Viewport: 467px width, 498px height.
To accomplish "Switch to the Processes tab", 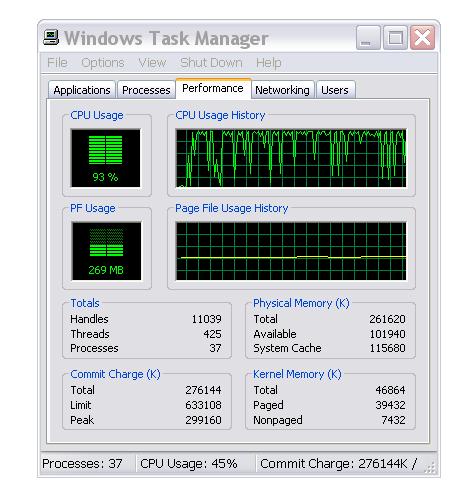I will 146,90.
